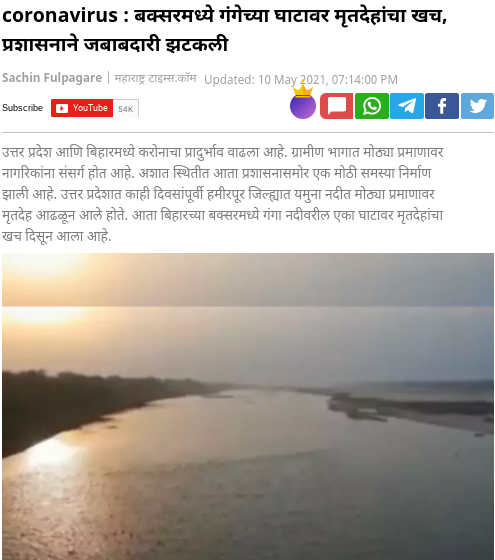This screenshot has height=560, width=495.
Task: Open author Sachin Fulpagare's profile link
Action: click(x=52, y=78)
